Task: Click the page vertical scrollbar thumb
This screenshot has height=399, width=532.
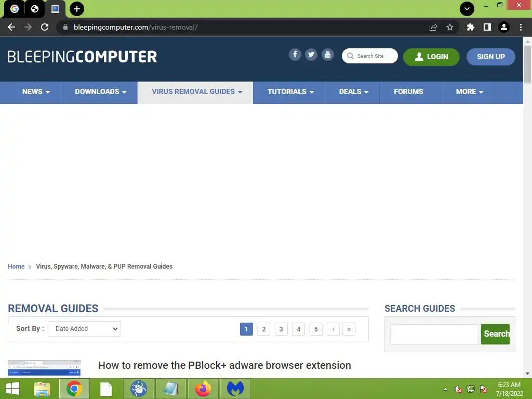Action: coord(527,64)
